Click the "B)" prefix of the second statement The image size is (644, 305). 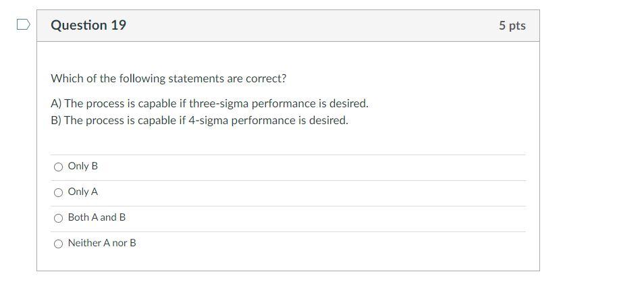click(x=56, y=121)
